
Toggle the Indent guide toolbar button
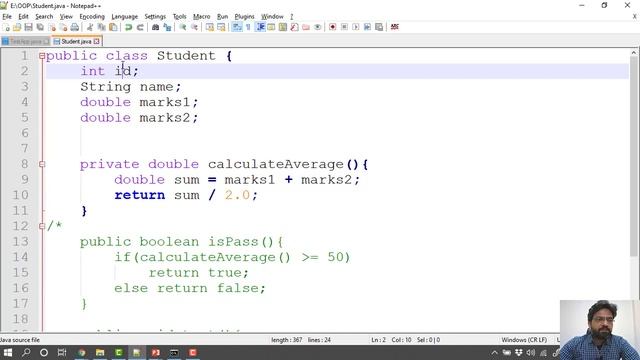pyautogui.click(x=260, y=27)
